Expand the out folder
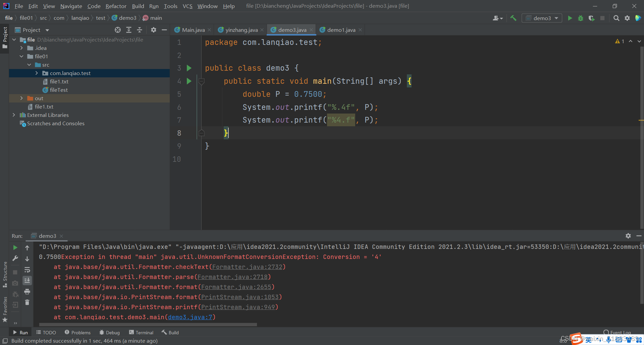 [21, 98]
